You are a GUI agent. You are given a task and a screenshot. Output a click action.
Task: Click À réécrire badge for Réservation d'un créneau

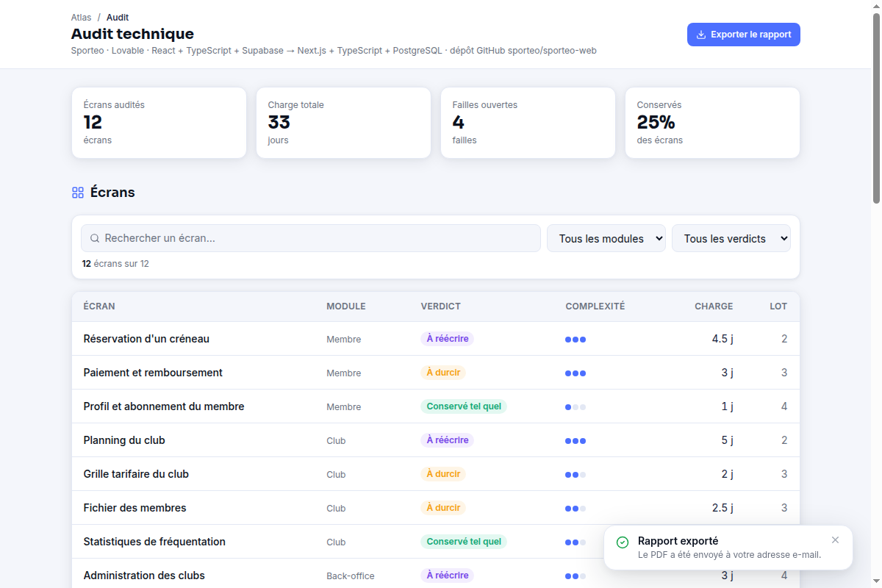[x=447, y=339]
